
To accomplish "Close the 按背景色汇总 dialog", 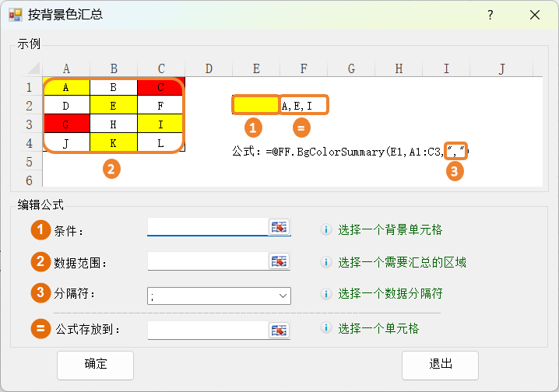I will pyautogui.click(x=535, y=15).
